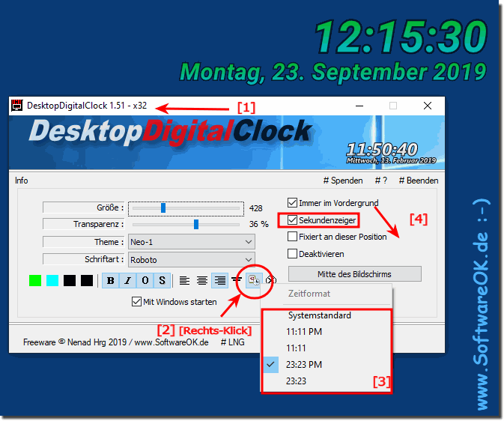Click the green color swatch
The image size is (504, 421).
pyautogui.click(x=35, y=280)
